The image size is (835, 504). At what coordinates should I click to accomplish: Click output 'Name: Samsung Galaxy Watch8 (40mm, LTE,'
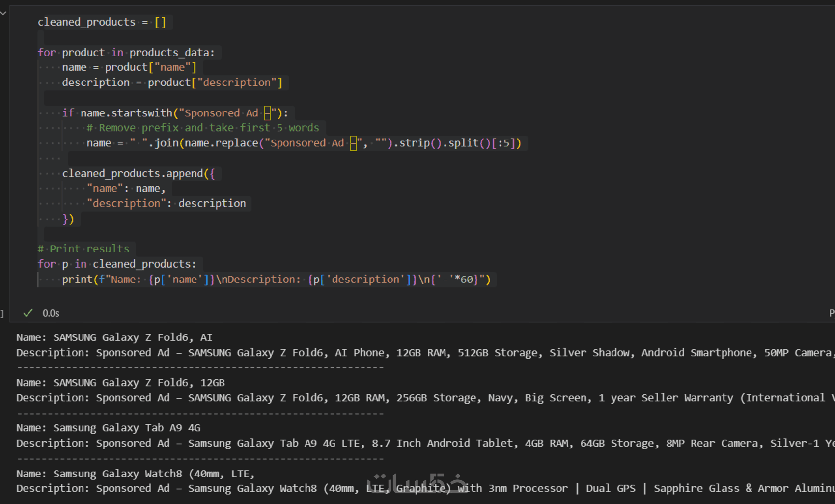(136, 474)
